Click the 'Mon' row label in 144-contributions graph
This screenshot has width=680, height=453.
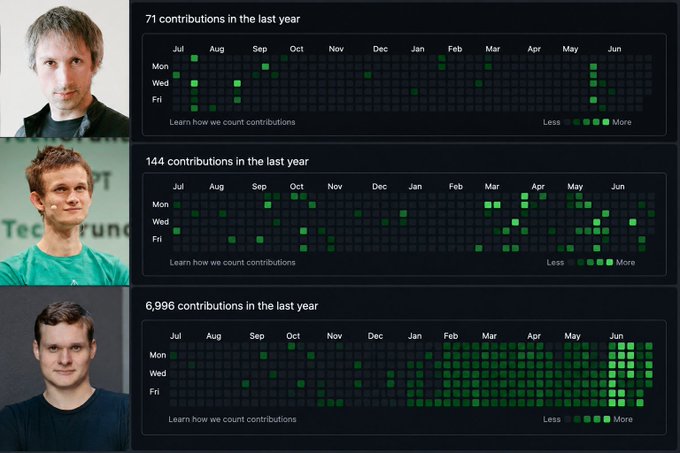click(x=160, y=204)
